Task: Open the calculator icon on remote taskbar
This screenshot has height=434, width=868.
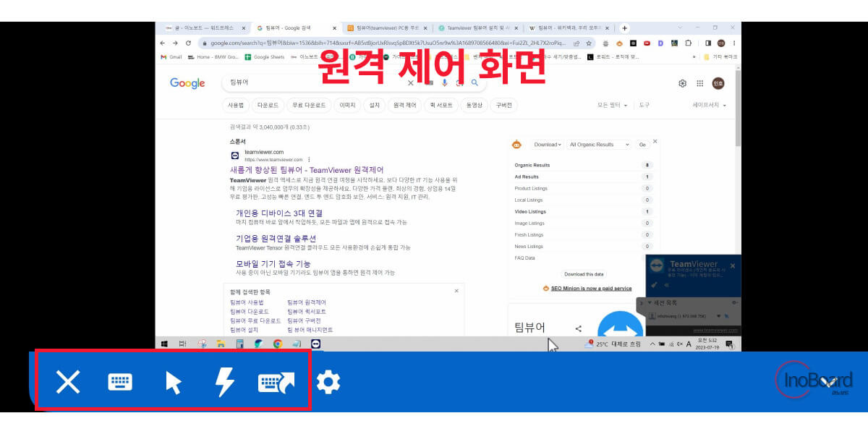Action: coord(239,344)
